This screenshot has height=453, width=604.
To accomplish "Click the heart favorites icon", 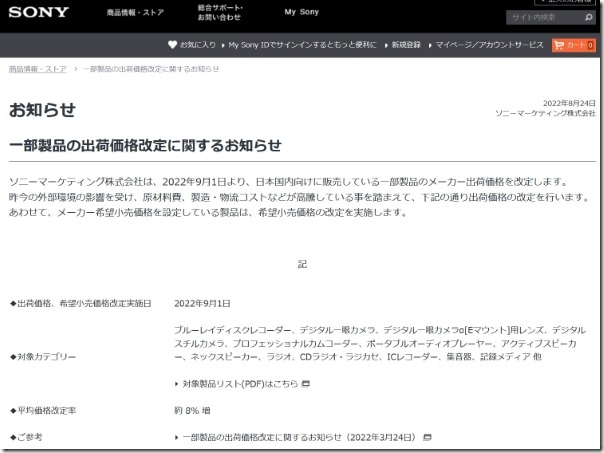I will [x=172, y=45].
